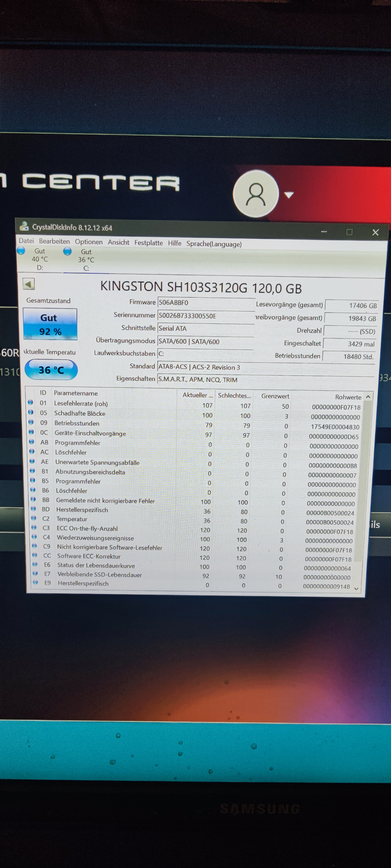Screen dimensions: 391x868
Task: Open the Datei menu
Action: pos(26,241)
